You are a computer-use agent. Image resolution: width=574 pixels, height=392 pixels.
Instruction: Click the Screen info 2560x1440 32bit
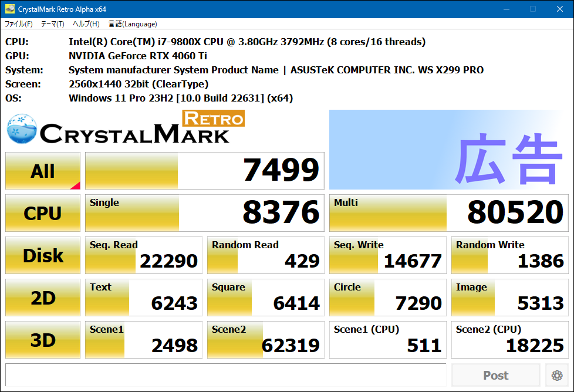click(x=139, y=84)
